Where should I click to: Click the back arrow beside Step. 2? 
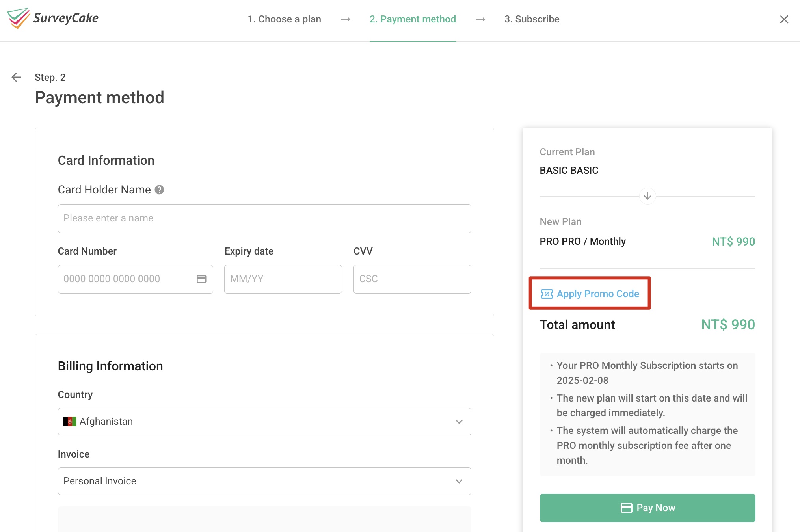[x=16, y=77]
